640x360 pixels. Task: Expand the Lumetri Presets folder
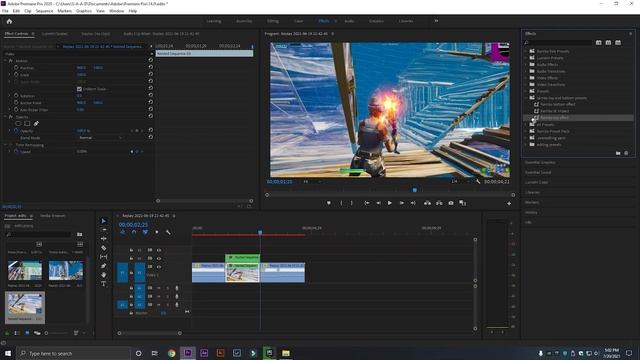[526, 58]
